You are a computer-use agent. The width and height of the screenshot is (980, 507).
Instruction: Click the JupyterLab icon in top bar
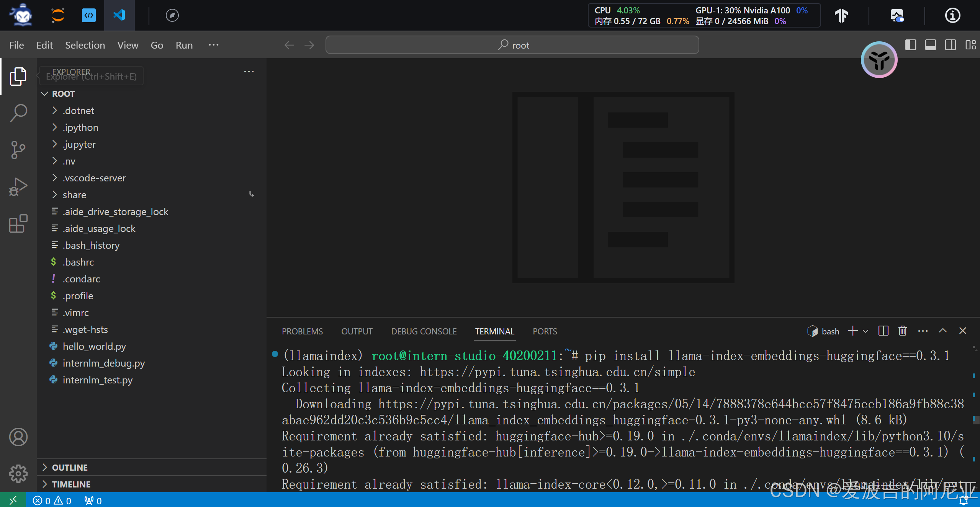pos(58,15)
